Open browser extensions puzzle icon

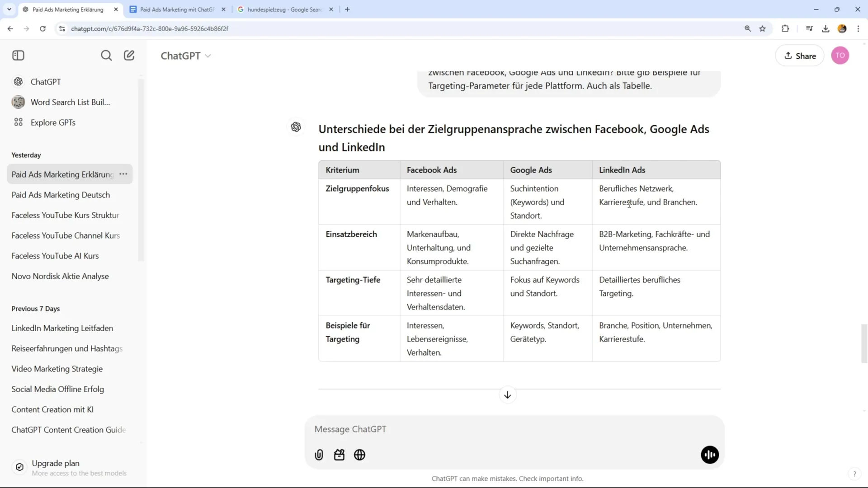click(785, 28)
